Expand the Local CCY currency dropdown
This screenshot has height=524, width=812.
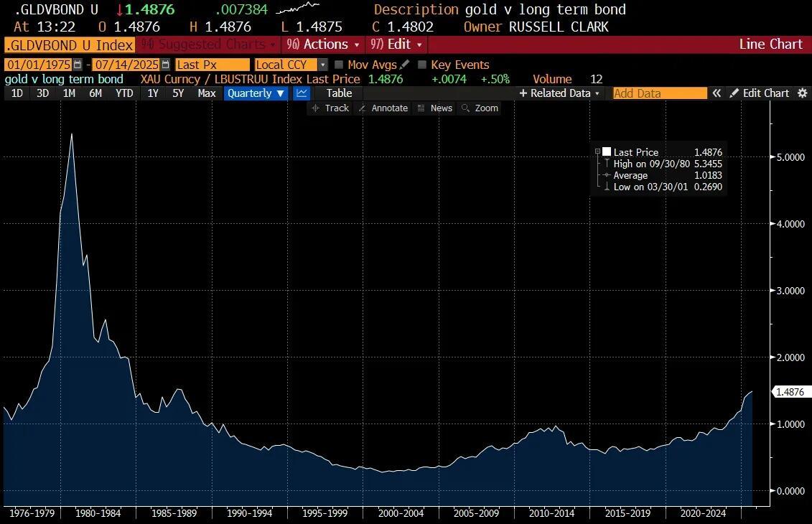[323, 65]
